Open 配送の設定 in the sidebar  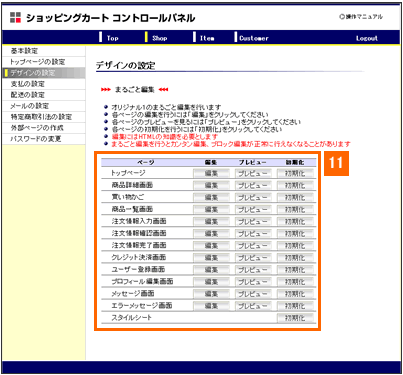44,95
